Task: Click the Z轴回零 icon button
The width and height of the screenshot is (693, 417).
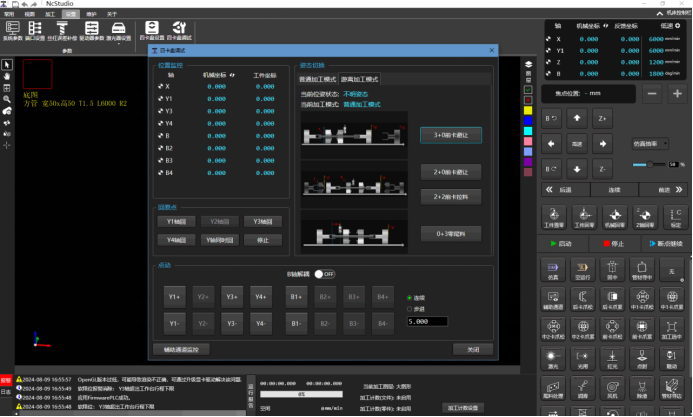Action: (x=645, y=217)
